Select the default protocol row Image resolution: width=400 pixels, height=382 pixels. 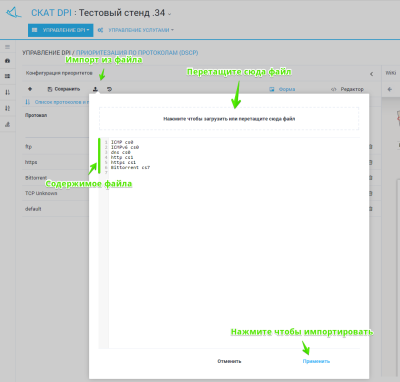tap(55, 209)
